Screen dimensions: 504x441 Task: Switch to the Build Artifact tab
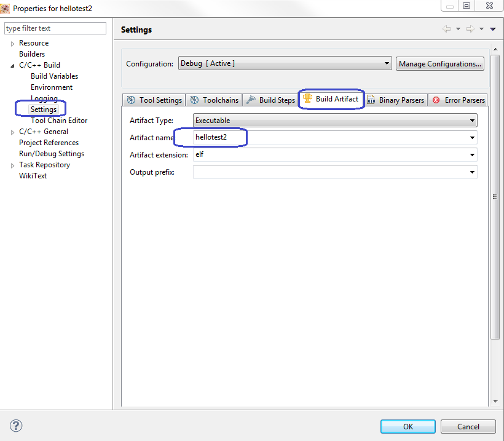click(x=331, y=99)
